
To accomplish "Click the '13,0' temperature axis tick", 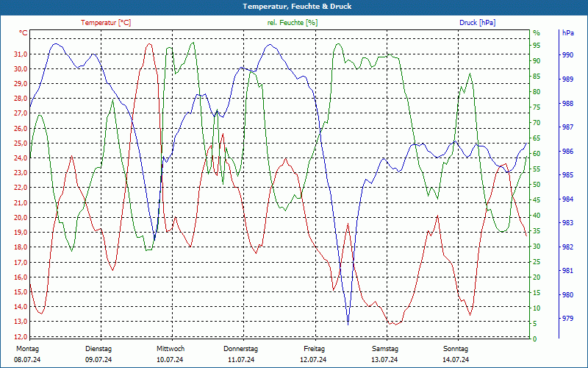I will [21, 322].
